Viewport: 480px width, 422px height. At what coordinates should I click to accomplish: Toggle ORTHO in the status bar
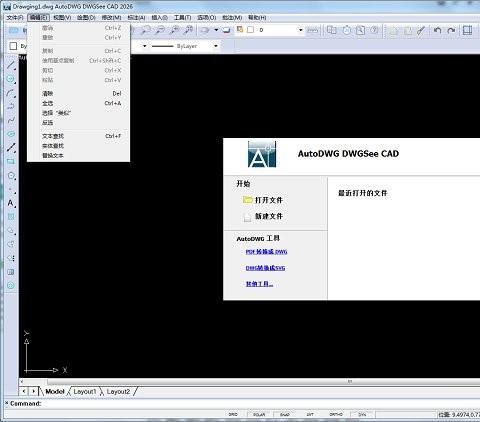336,414
